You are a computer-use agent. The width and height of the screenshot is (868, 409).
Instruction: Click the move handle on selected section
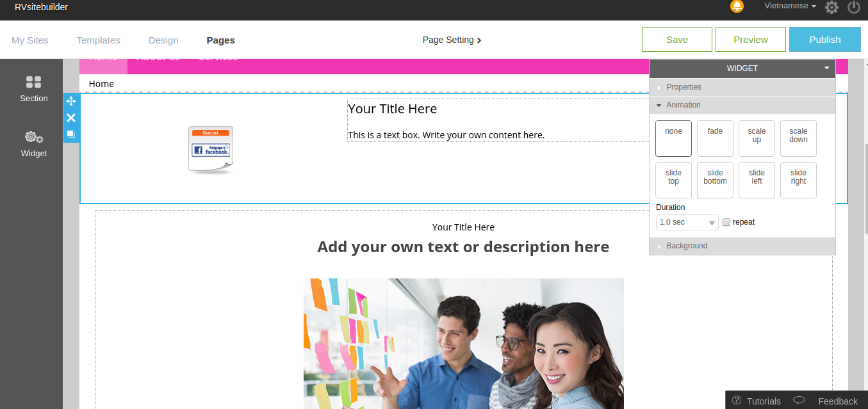point(71,101)
